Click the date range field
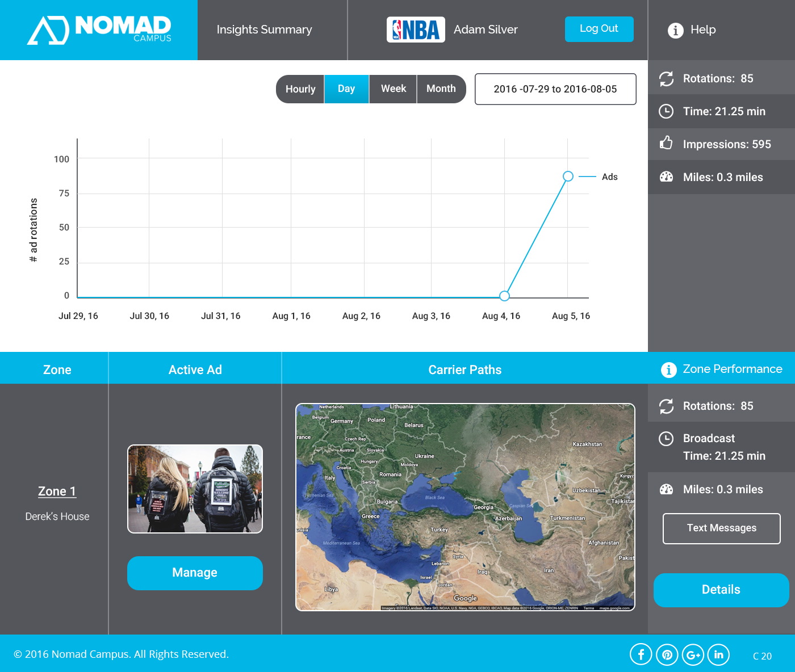 click(555, 89)
